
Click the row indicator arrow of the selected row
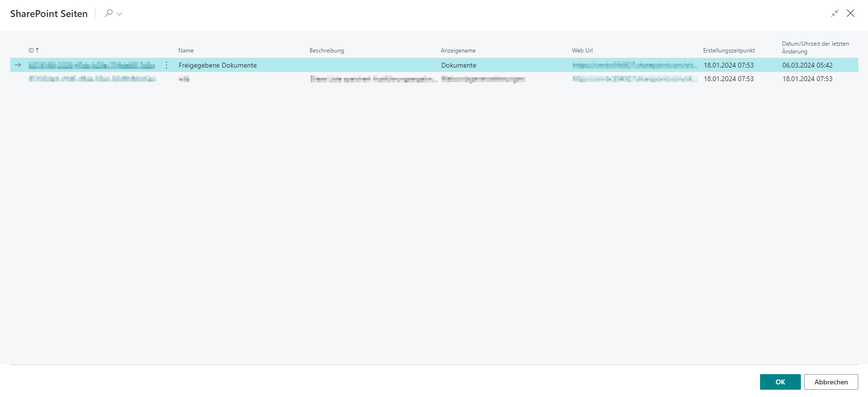click(18, 65)
